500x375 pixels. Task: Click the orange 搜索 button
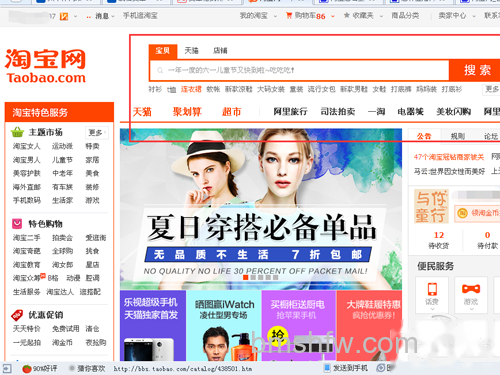point(477,70)
